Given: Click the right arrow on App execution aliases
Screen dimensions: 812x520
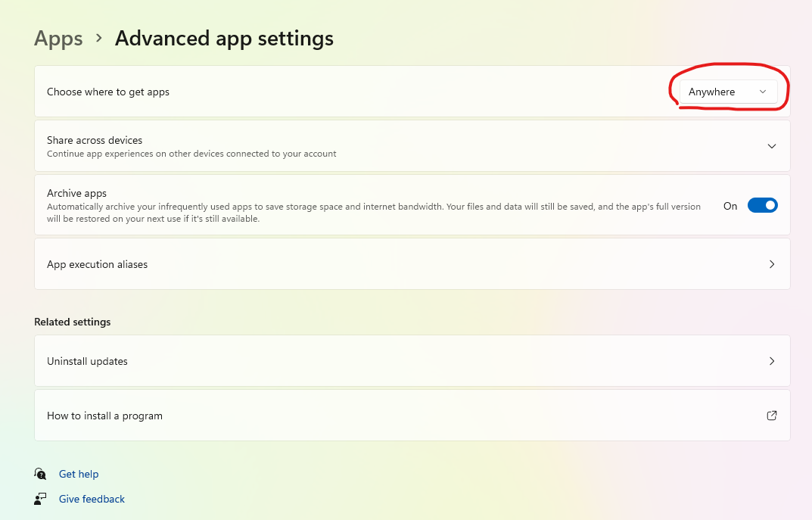Looking at the screenshot, I should click(x=772, y=264).
